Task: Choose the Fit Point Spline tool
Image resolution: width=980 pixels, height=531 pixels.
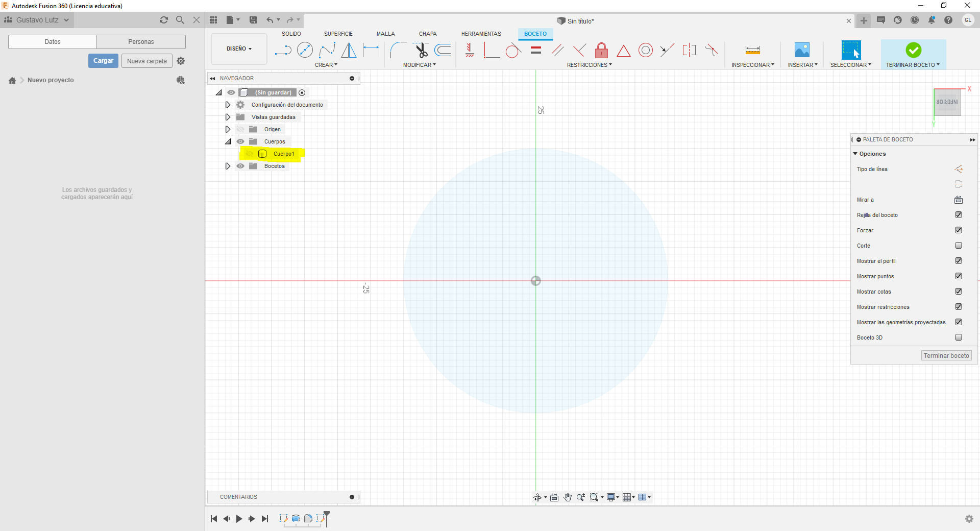Action: (x=327, y=50)
